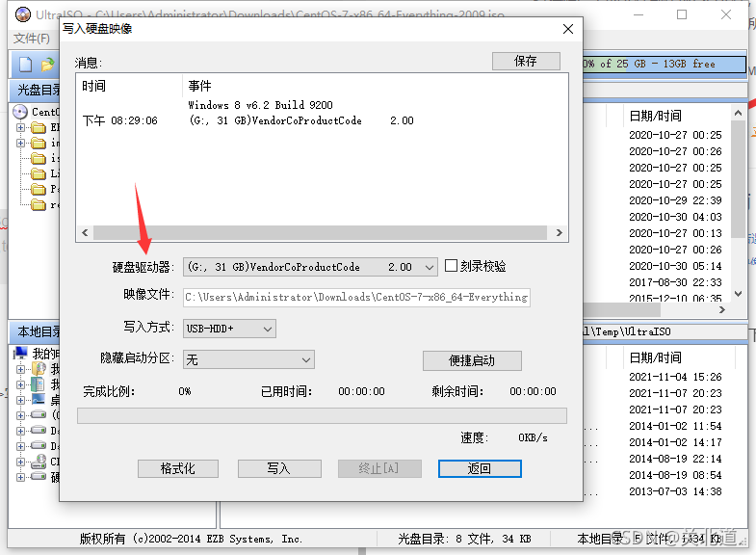Select log text 'Windows 8 v6.2 Build 9200'
The height and width of the screenshot is (555, 756).
click(260, 105)
